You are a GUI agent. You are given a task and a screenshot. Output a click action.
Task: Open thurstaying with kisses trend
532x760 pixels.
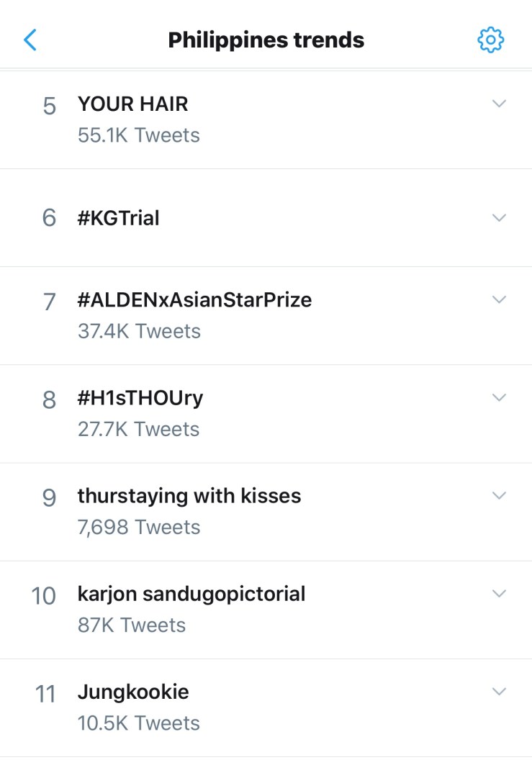189,496
